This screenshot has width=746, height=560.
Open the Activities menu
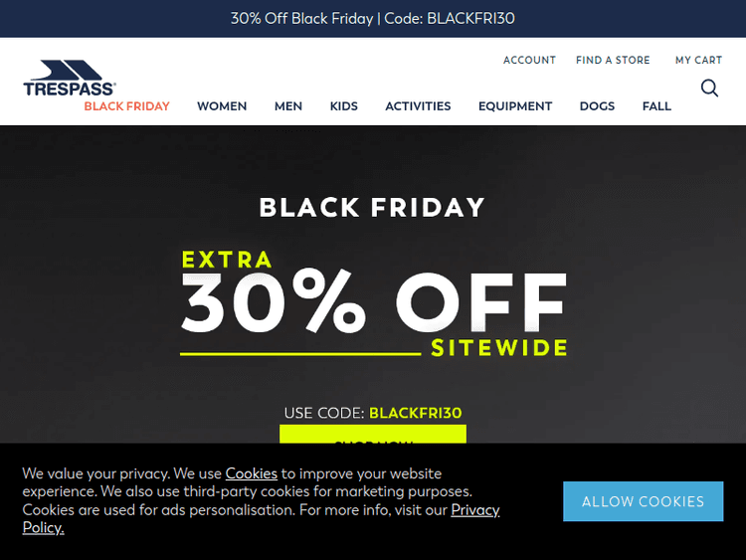click(418, 106)
